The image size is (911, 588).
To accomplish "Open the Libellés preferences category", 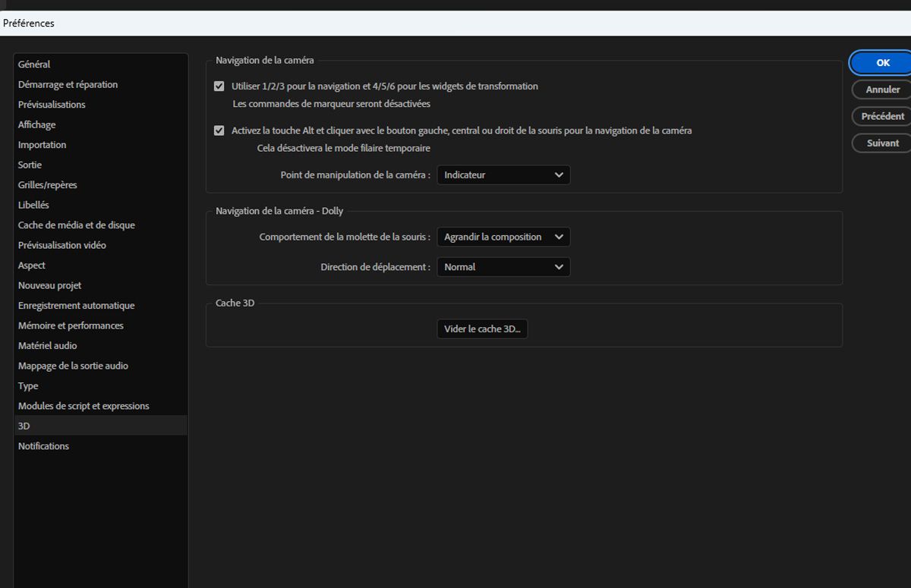I will click(101, 206).
